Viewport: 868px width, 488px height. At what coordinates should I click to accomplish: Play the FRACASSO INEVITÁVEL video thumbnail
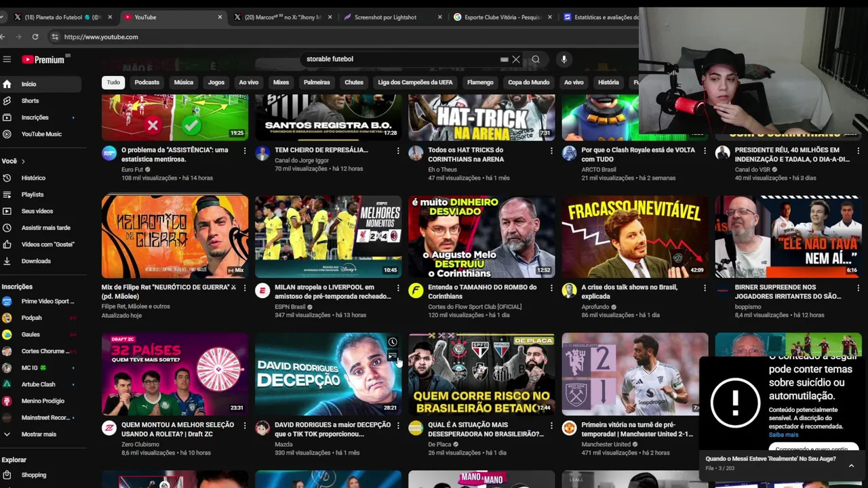(635, 237)
